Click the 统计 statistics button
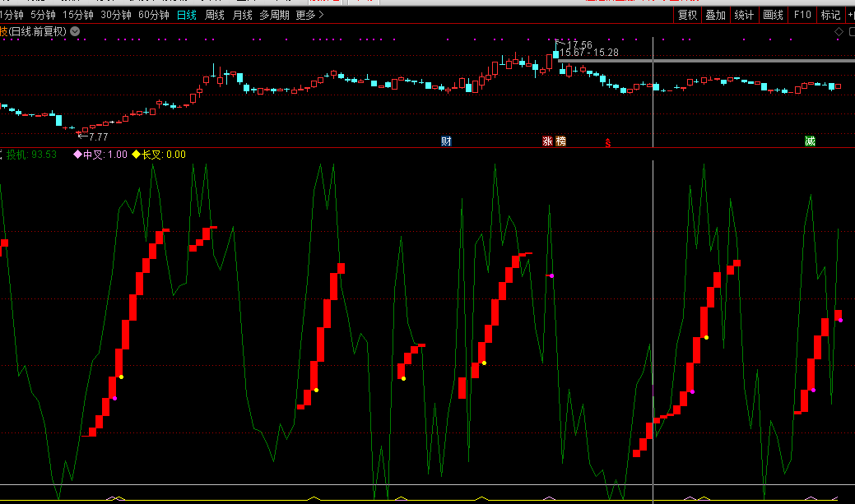This screenshot has width=855, height=504. 744,15
